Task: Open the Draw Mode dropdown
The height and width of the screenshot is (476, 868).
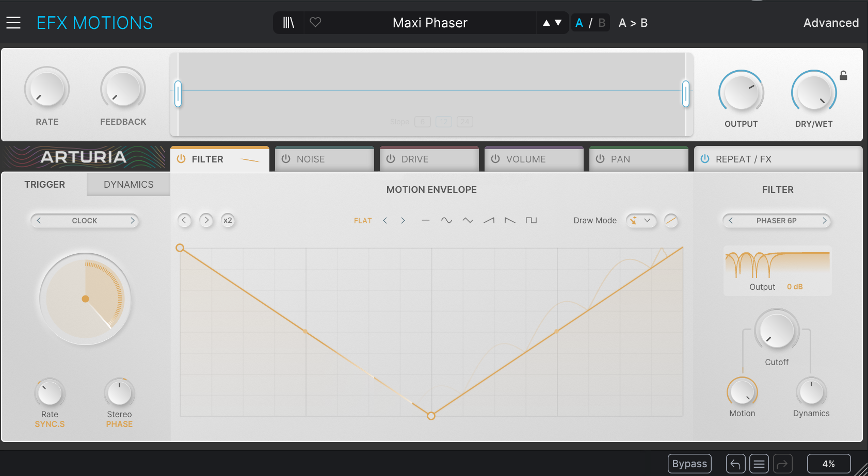Action: pyautogui.click(x=641, y=220)
